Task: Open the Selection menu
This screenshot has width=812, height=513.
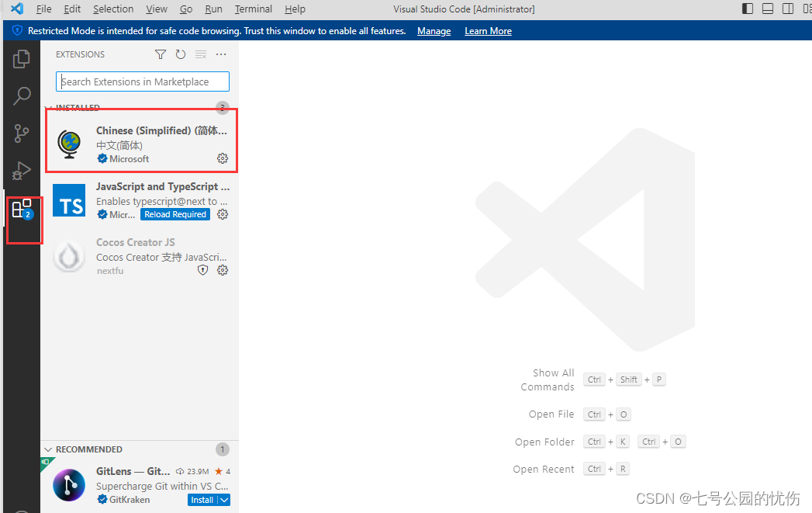Action: [113, 9]
